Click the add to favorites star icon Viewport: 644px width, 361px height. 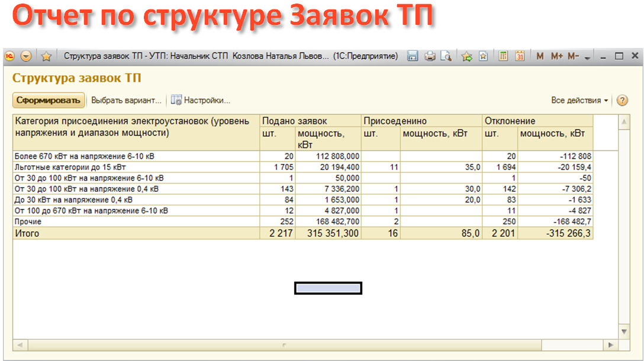tap(483, 56)
